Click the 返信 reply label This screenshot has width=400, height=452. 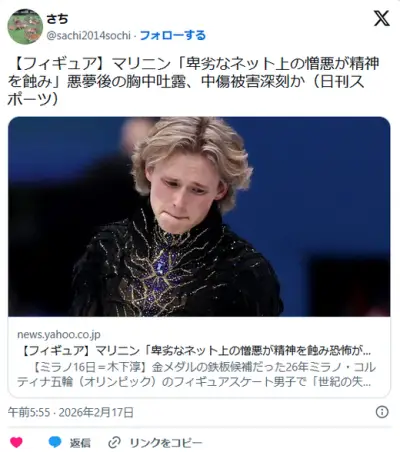click(x=80, y=443)
